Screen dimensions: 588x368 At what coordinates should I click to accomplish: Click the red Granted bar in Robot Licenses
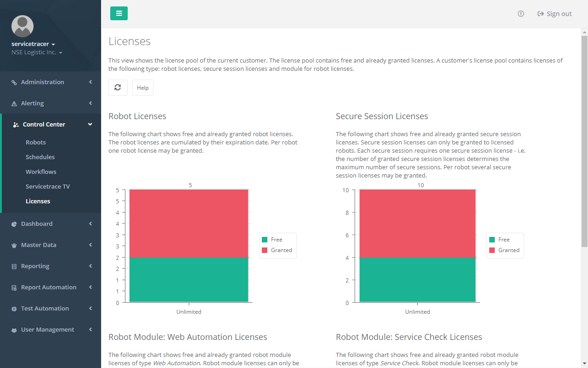[x=189, y=223]
